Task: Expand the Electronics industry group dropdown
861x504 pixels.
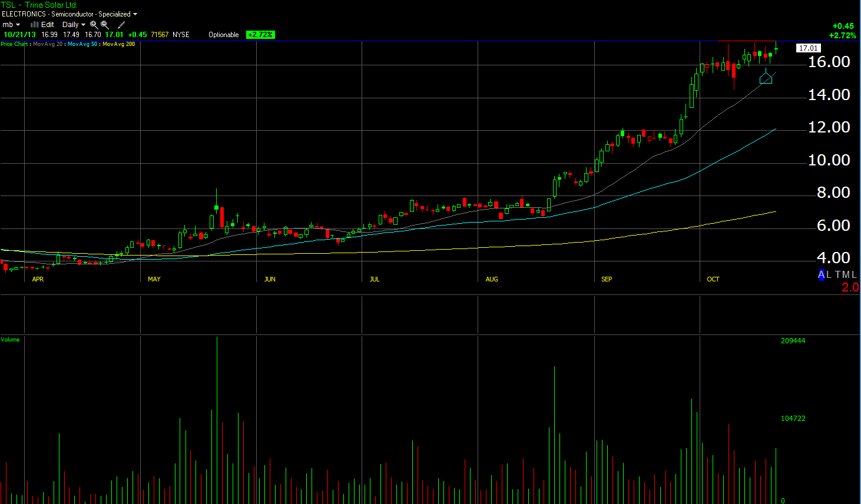Action: coord(135,14)
